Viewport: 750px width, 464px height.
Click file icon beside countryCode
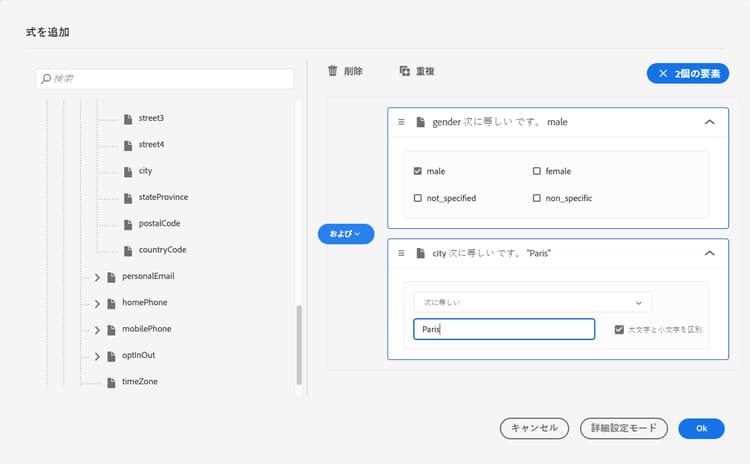(128, 251)
